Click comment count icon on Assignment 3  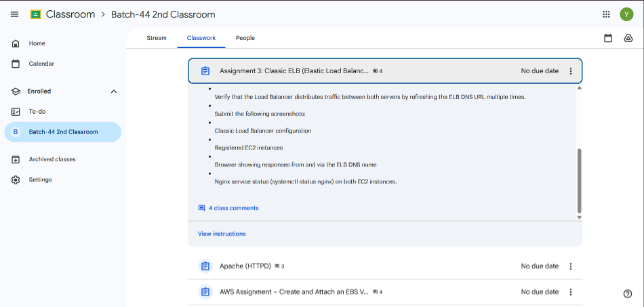click(x=375, y=71)
